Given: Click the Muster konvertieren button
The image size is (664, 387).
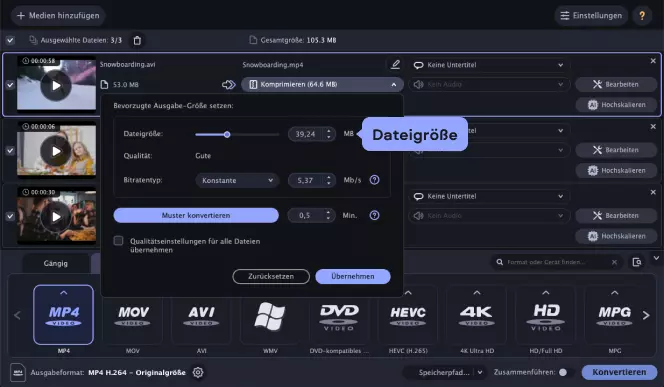Looking at the screenshot, I should tap(196, 215).
